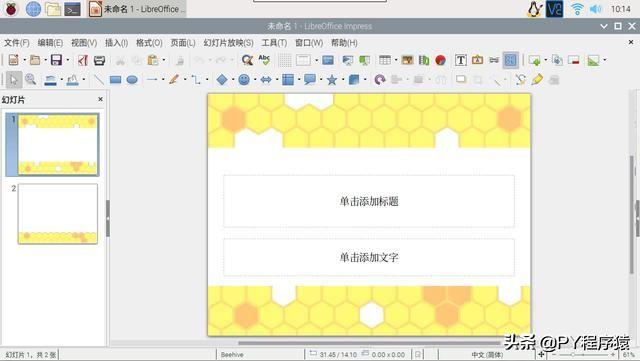The image size is (640, 361).
Task: Expand Paste options dropdown arrow
Action: tap(164, 60)
